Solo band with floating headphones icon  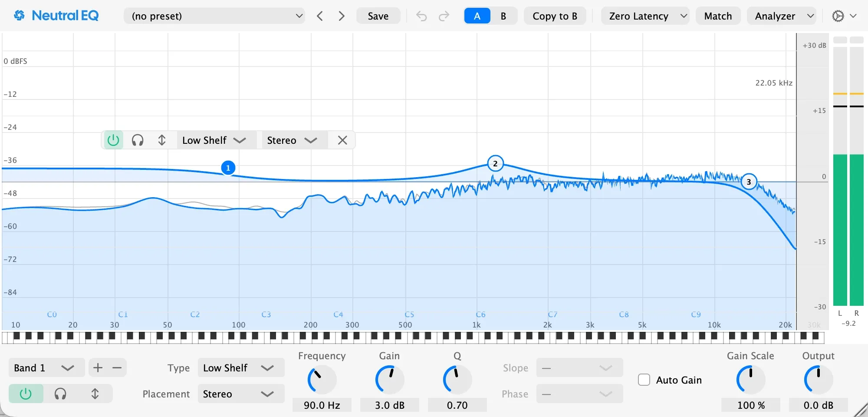click(x=138, y=140)
